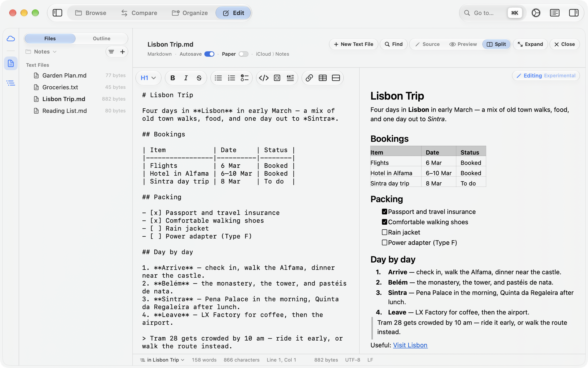Click the Expand button
The height and width of the screenshot is (368, 588).
click(x=530, y=44)
